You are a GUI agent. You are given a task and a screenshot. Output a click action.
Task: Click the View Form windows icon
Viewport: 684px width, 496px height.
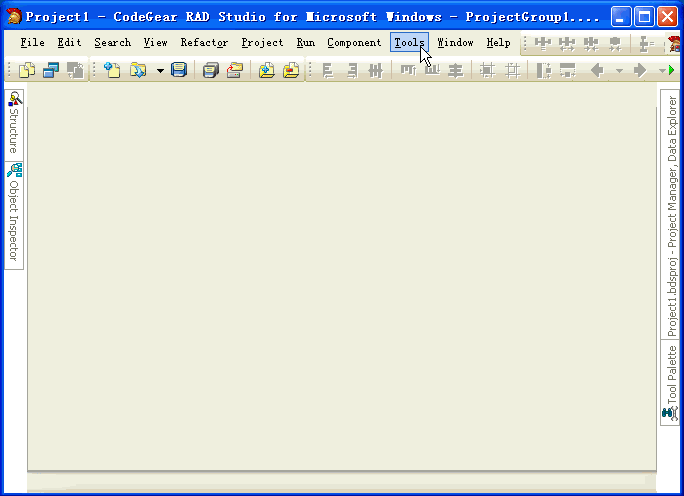(51, 70)
